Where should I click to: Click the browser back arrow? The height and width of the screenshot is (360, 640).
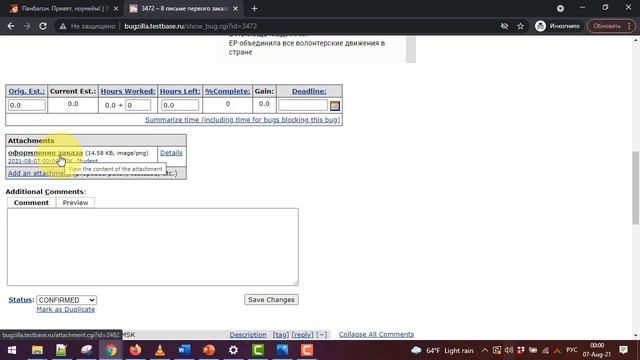pyautogui.click(x=11, y=26)
